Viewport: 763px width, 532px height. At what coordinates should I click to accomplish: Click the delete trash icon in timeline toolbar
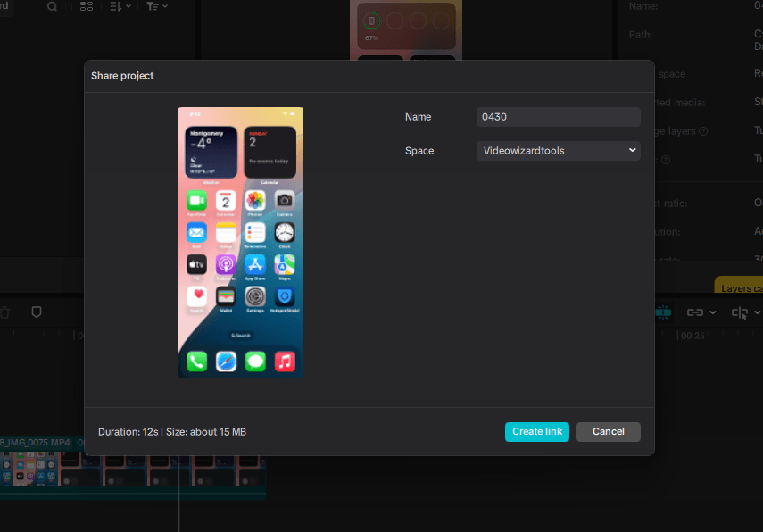coord(4,312)
